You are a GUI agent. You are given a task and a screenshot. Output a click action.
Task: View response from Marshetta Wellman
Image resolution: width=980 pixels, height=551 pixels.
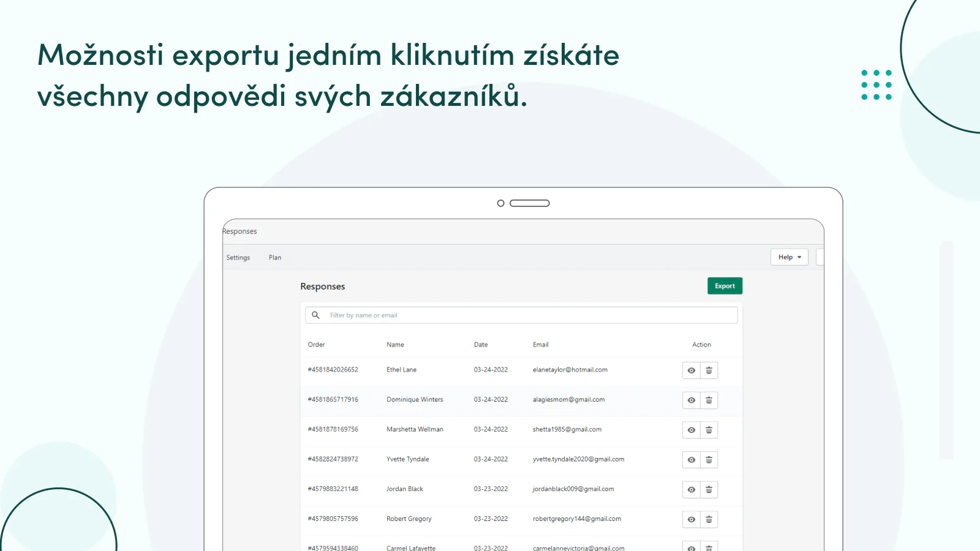pos(692,430)
